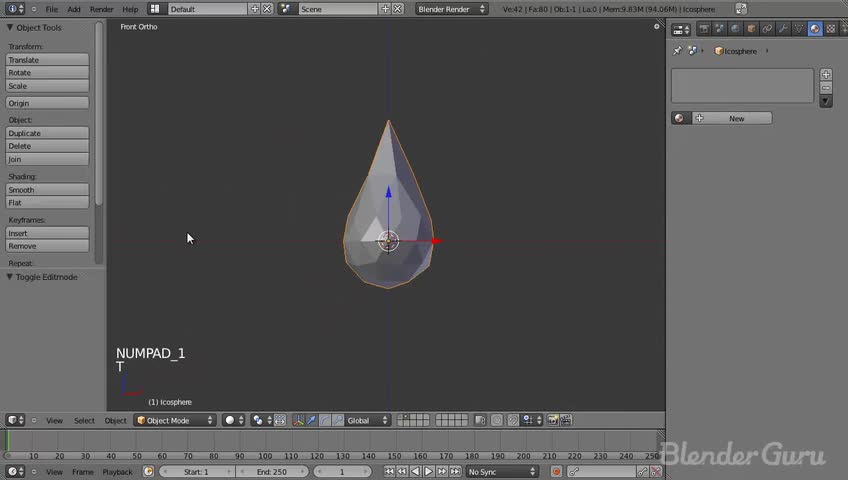Enable translate manipulator arrow icon
Viewport: 848px width, 480px height.
(x=312, y=420)
